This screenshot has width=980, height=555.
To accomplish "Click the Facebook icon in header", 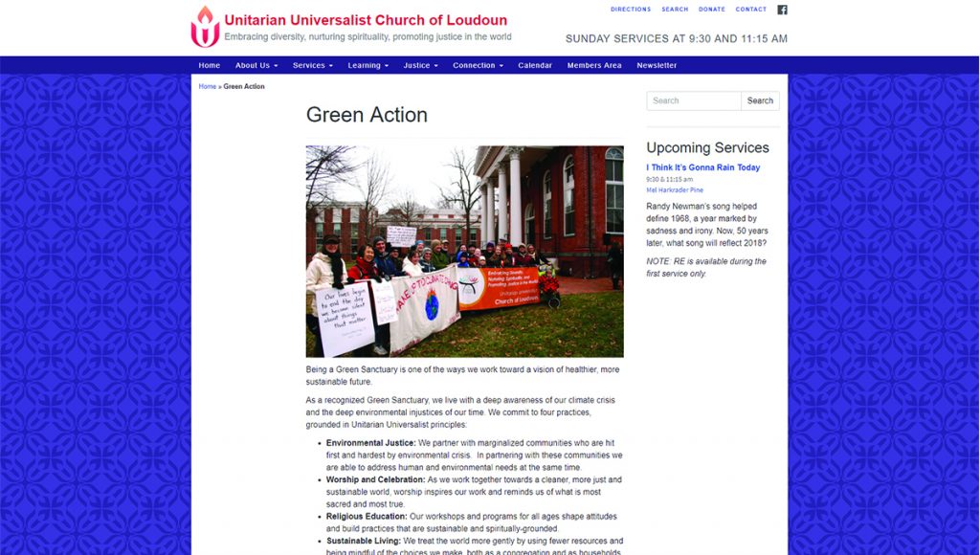I will point(782,10).
